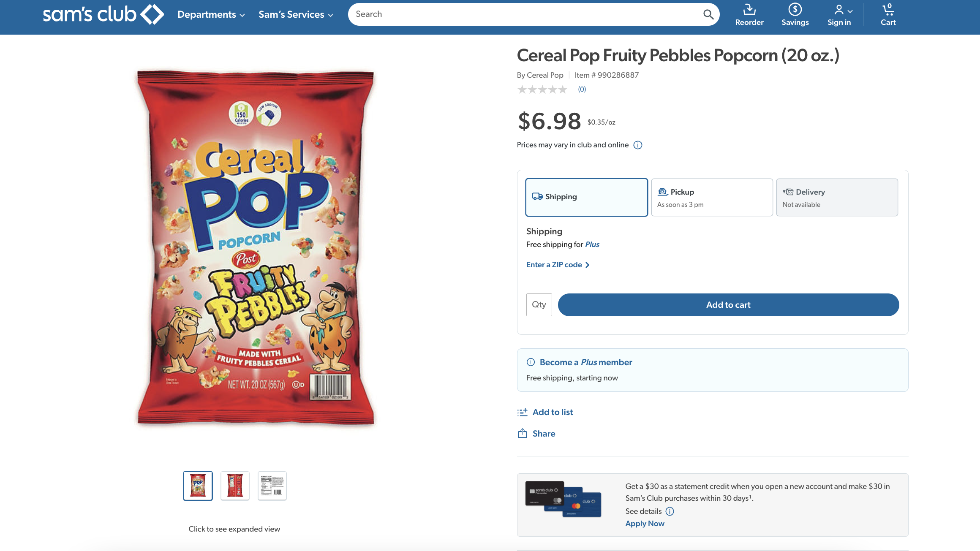Click the five-star rating bar
This screenshot has height=551, width=980.
[542, 90]
